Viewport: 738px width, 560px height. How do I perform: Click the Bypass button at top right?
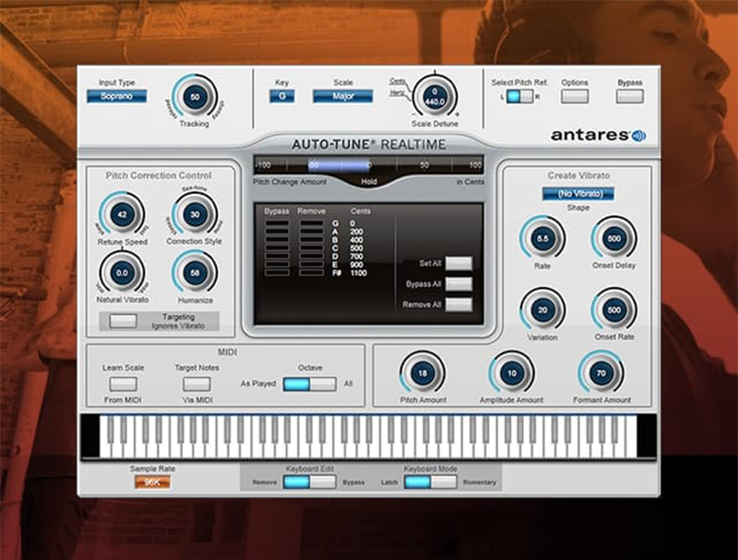point(630,97)
